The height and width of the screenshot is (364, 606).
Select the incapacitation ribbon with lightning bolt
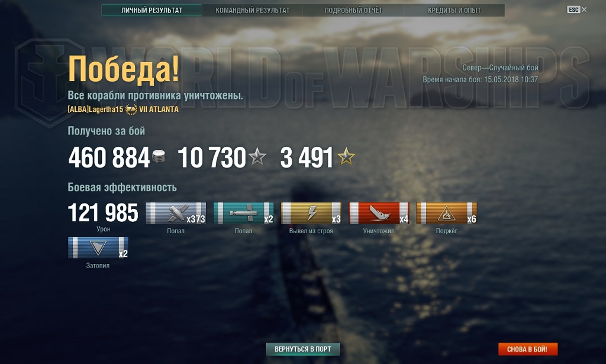311,213
